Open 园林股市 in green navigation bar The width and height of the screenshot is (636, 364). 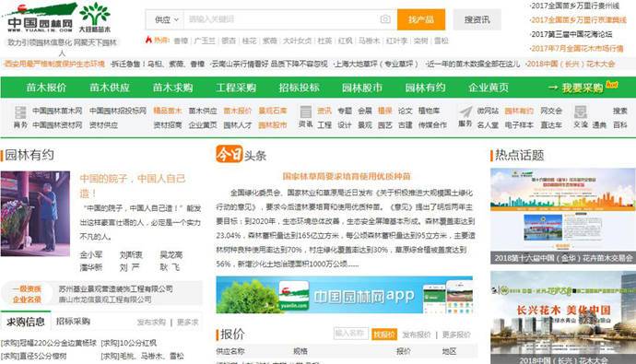click(x=362, y=88)
